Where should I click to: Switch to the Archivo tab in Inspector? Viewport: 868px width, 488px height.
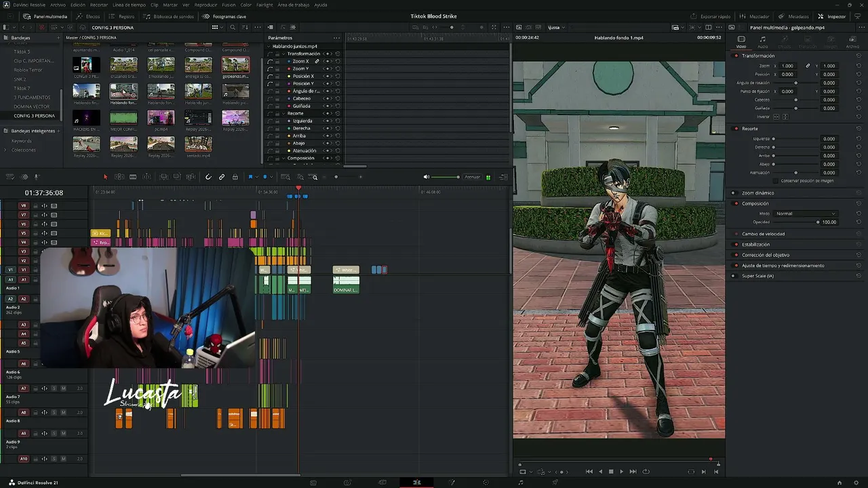(x=852, y=41)
